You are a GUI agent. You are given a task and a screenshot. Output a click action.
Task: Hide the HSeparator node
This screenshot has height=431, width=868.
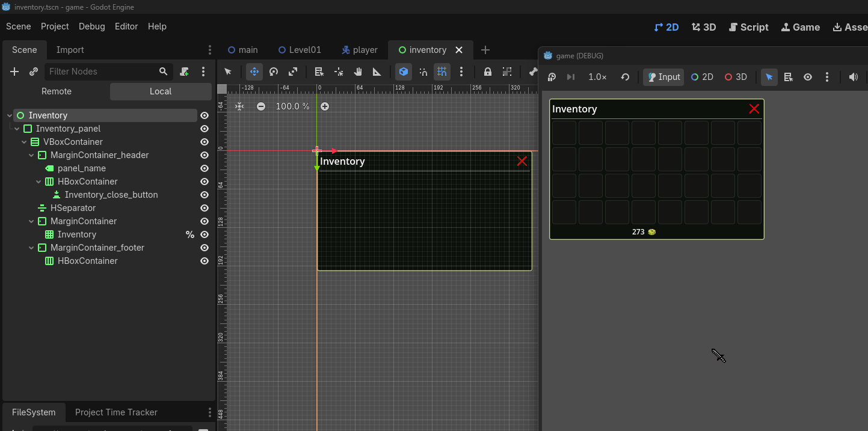click(205, 208)
